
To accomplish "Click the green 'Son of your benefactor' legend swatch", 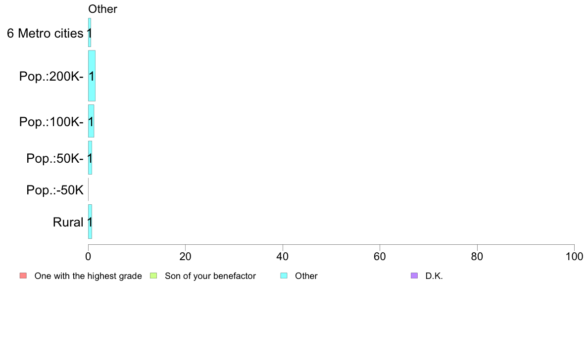I will click(153, 275).
